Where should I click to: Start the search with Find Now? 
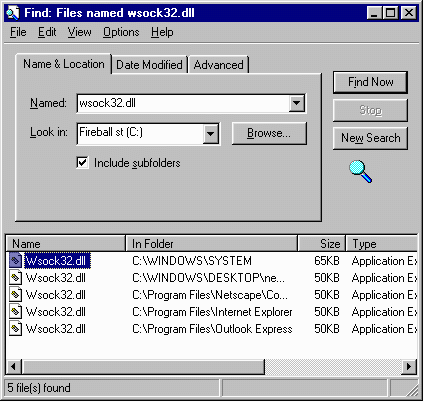click(x=370, y=82)
